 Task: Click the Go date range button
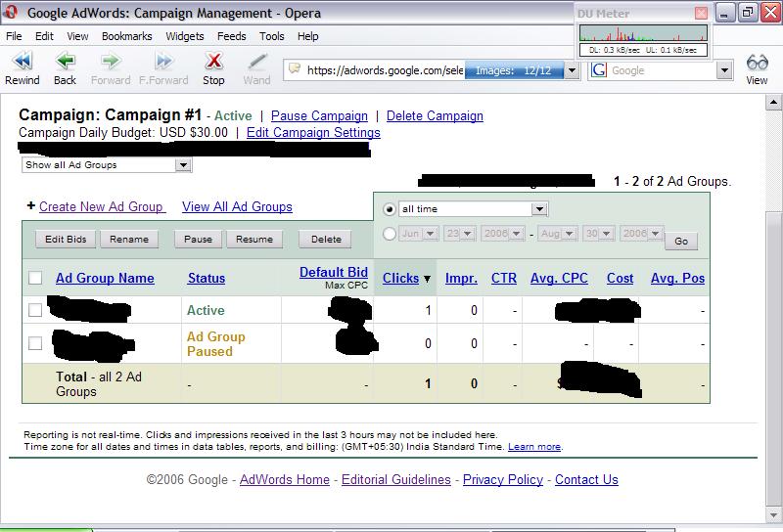[681, 241]
